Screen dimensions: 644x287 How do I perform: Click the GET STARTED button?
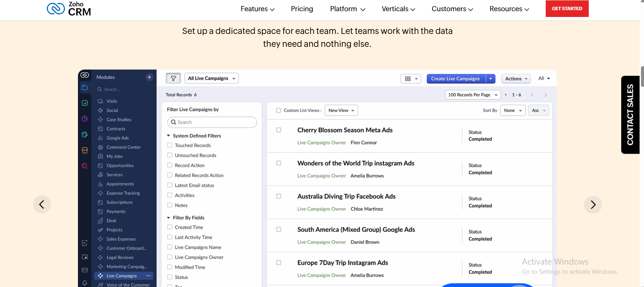tap(567, 8)
